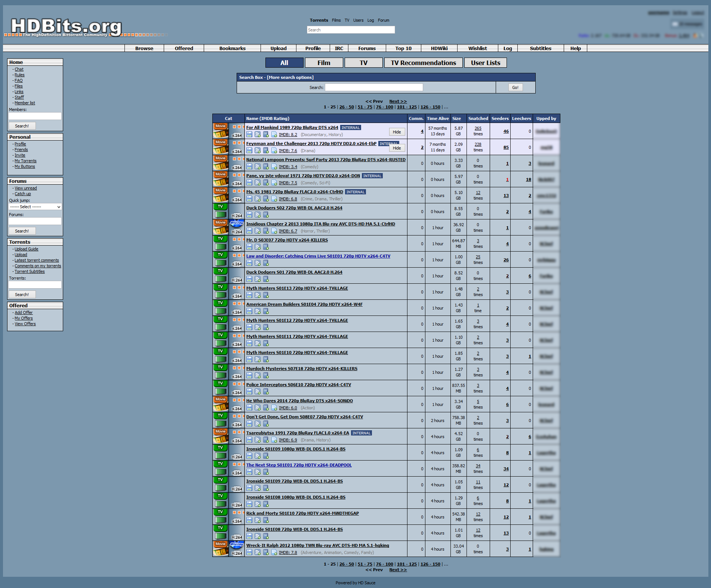Open the TV Recommendations tab

(x=423, y=63)
